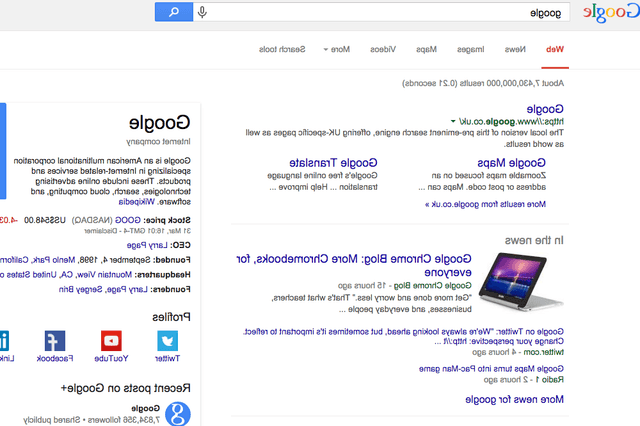Image resolution: width=640 pixels, height=426 pixels.
Task: Open the Google Translate sitelink
Action: [x=333, y=163]
